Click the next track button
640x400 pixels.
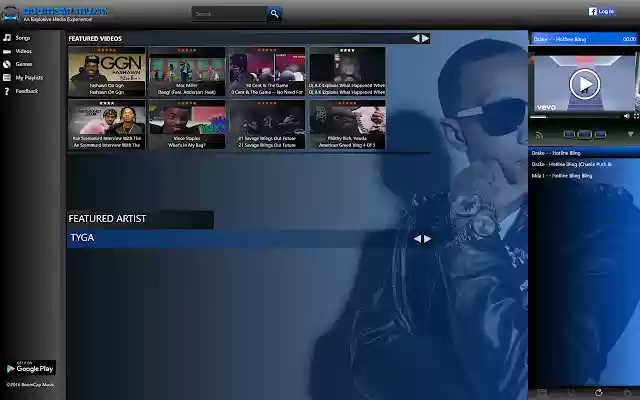(x=600, y=134)
